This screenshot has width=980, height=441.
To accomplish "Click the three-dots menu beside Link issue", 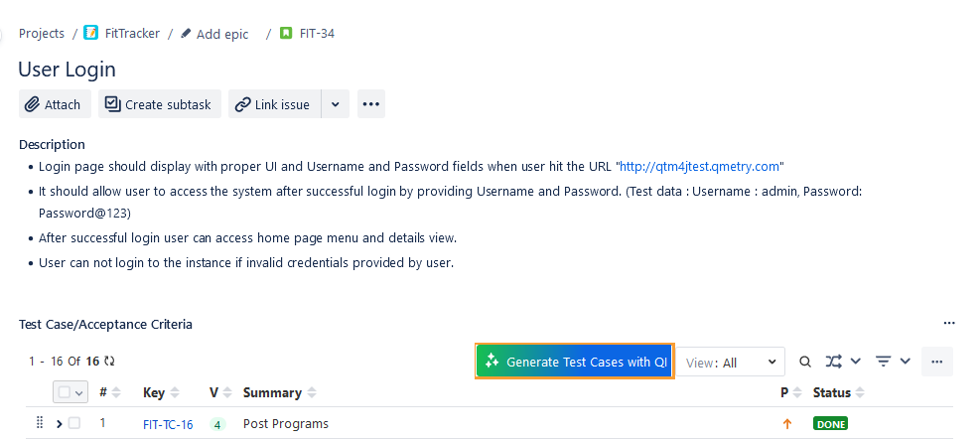I will [371, 104].
